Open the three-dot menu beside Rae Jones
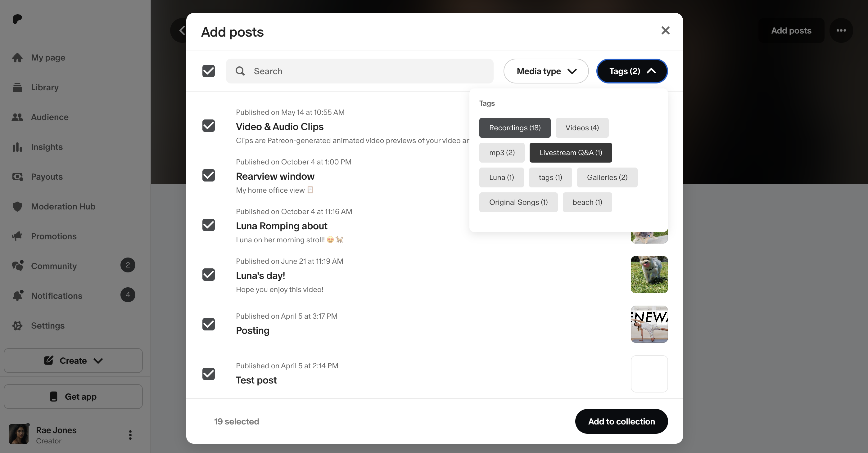The image size is (868, 453). pyautogui.click(x=130, y=435)
